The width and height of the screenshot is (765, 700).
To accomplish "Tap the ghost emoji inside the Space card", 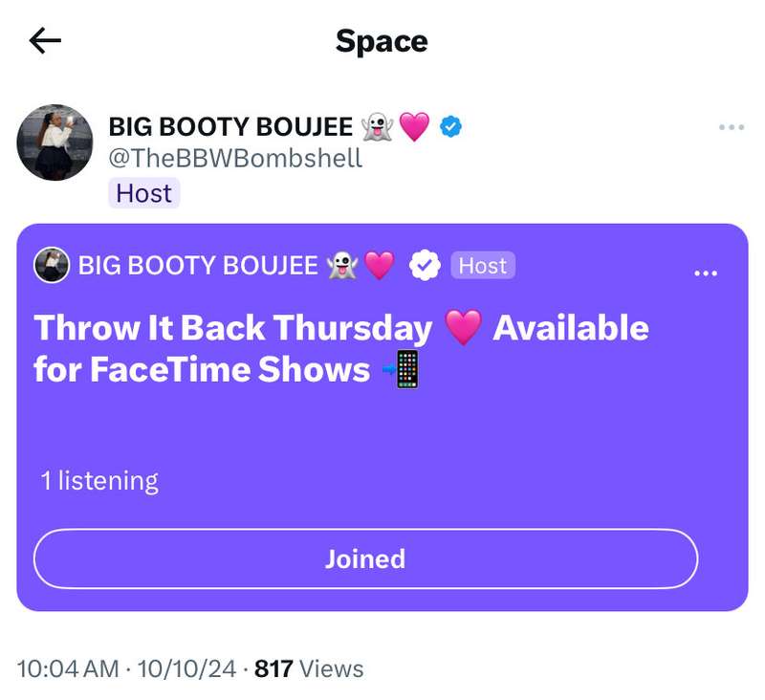I will (342, 266).
